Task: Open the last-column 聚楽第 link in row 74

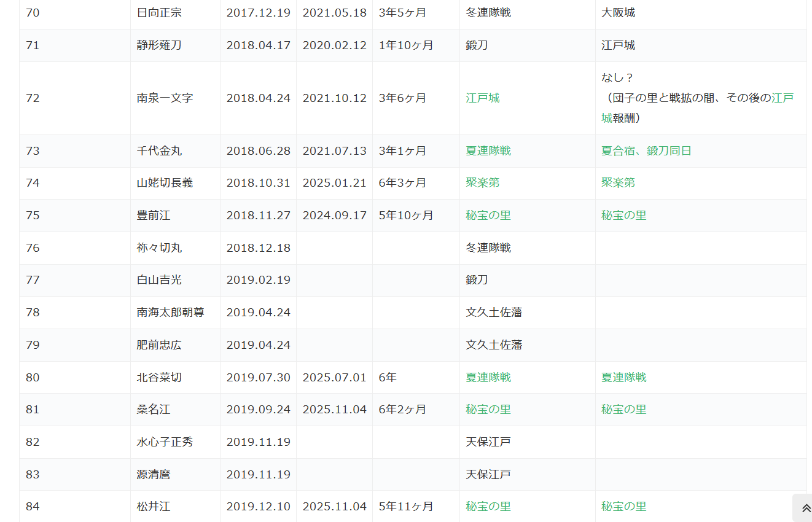Action: tap(617, 183)
